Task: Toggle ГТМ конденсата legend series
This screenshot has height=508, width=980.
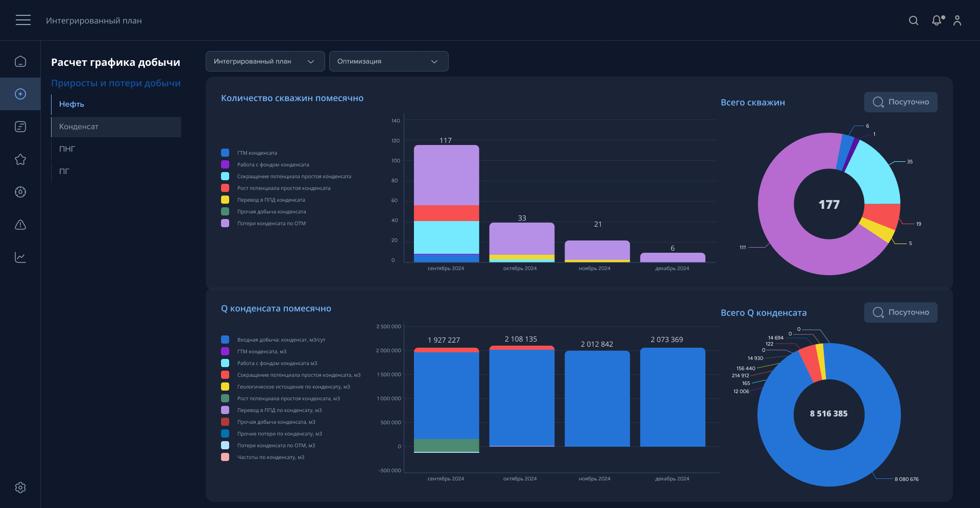Action: point(257,153)
